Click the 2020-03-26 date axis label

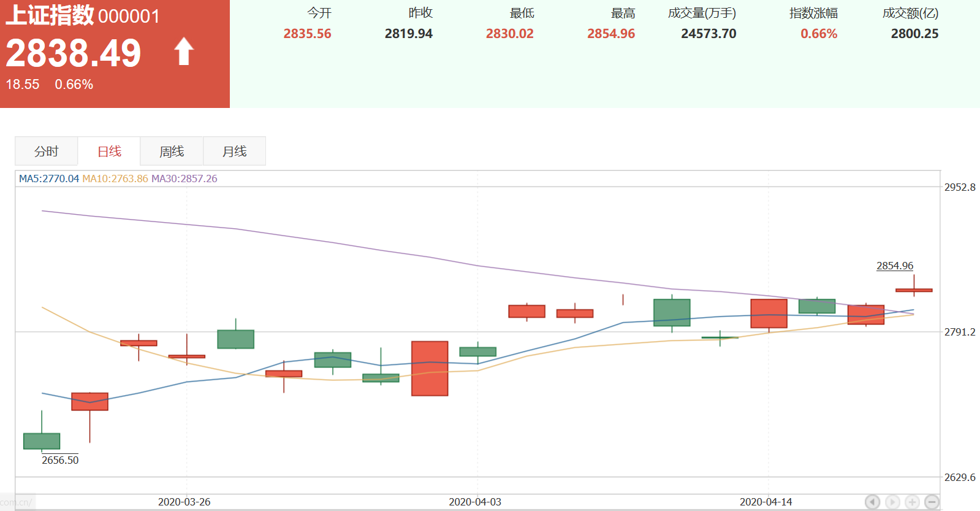click(184, 502)
